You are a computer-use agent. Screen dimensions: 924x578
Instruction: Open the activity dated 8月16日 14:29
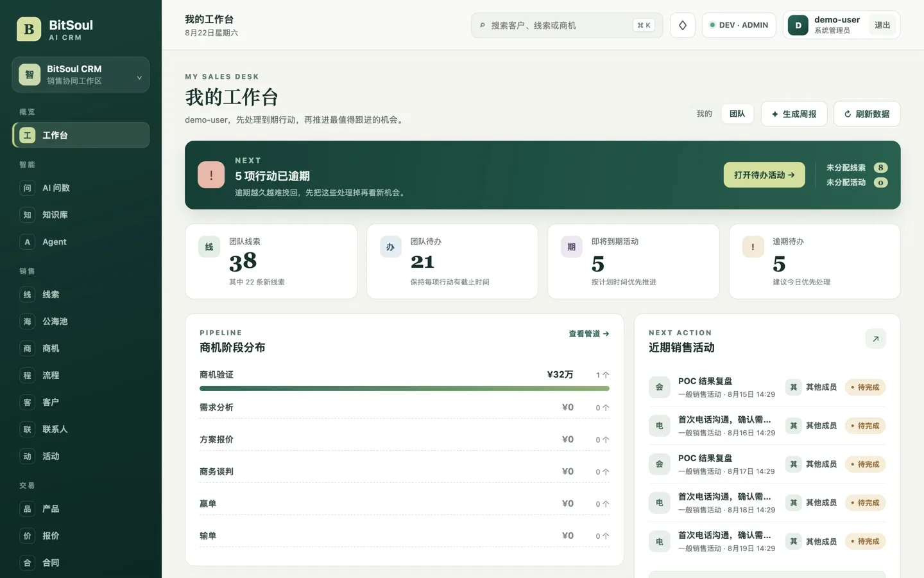tap(767, 426)
